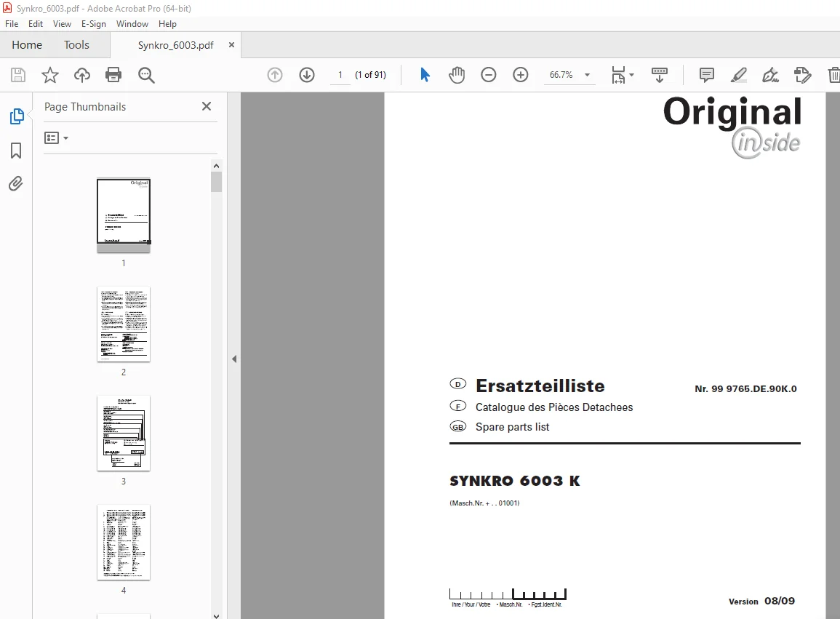Click thumbnails scrollbar up arrow
Screen dimensions: 840x619
[x=217, y=166]
